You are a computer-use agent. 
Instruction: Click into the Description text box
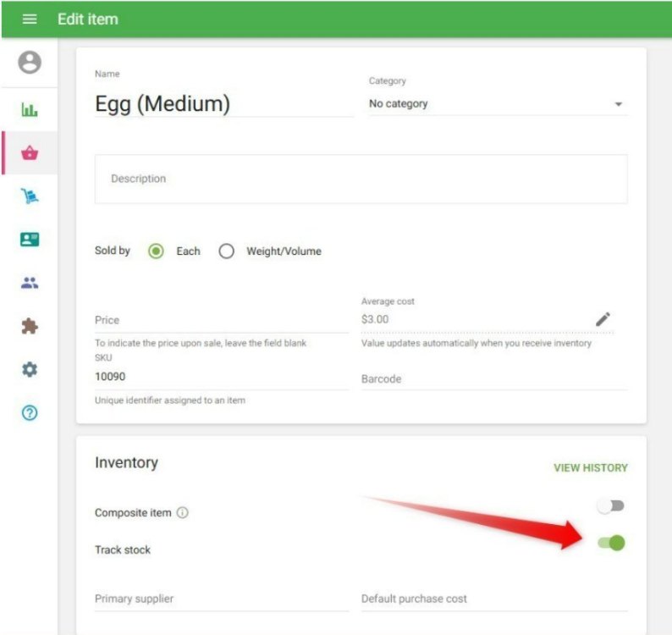point(361,179)
